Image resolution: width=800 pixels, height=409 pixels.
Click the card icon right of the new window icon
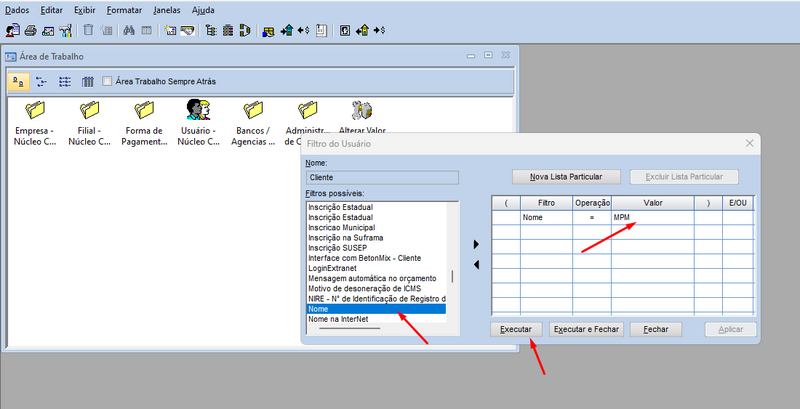point(188,31)
